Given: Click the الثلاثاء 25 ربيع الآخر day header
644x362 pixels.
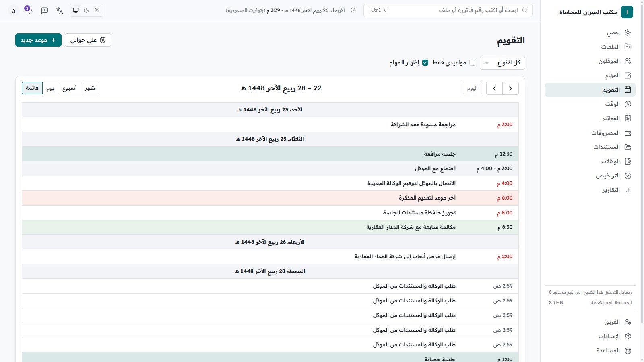Looking at the screenshot, I should 270,139.
